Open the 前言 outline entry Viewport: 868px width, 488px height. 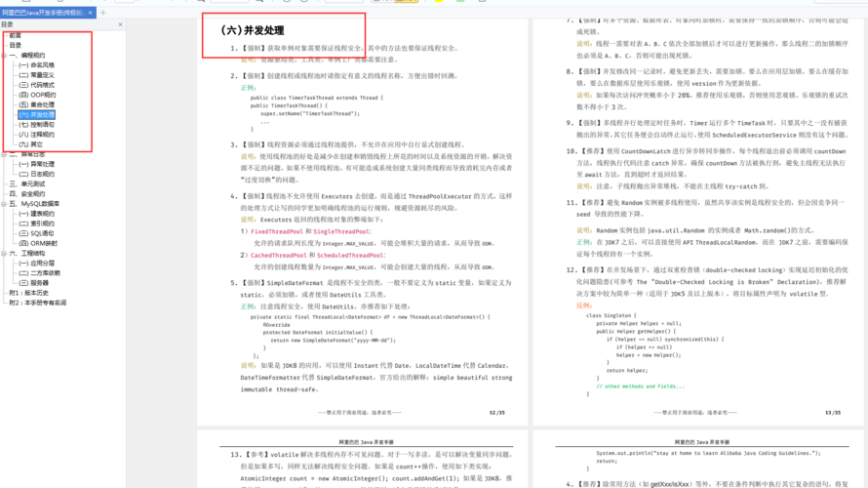pos(15,35)
